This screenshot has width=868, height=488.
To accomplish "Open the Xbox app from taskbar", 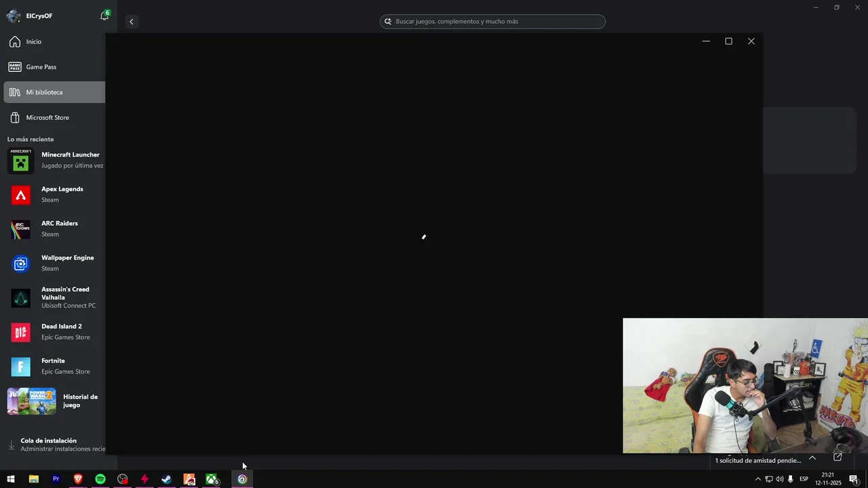I will click(212, 479).
